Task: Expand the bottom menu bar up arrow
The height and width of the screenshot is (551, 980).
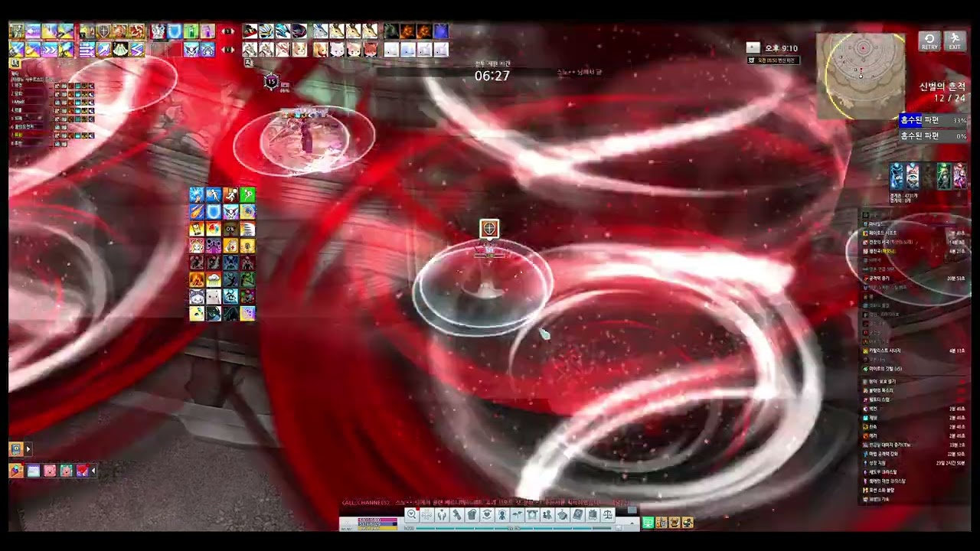Action: pos(632,523)
